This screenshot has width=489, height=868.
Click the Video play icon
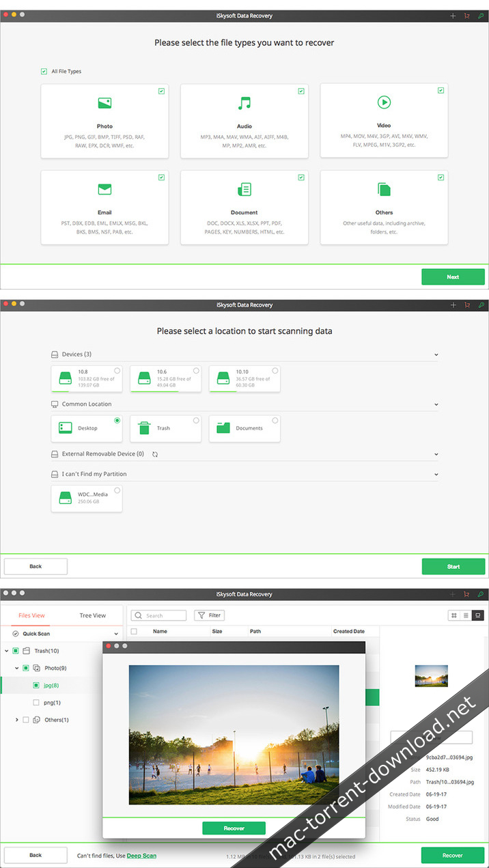pyautogui.click(x=384, y=102)
